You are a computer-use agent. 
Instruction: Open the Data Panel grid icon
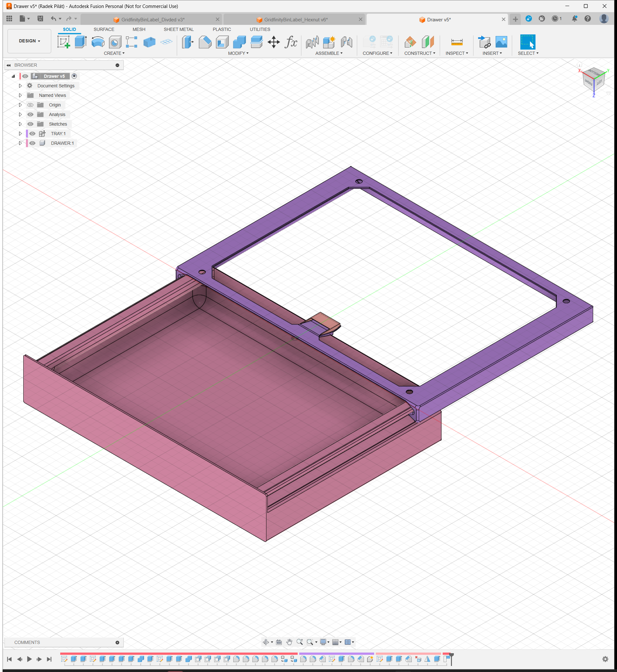click(x=9, y=19)
